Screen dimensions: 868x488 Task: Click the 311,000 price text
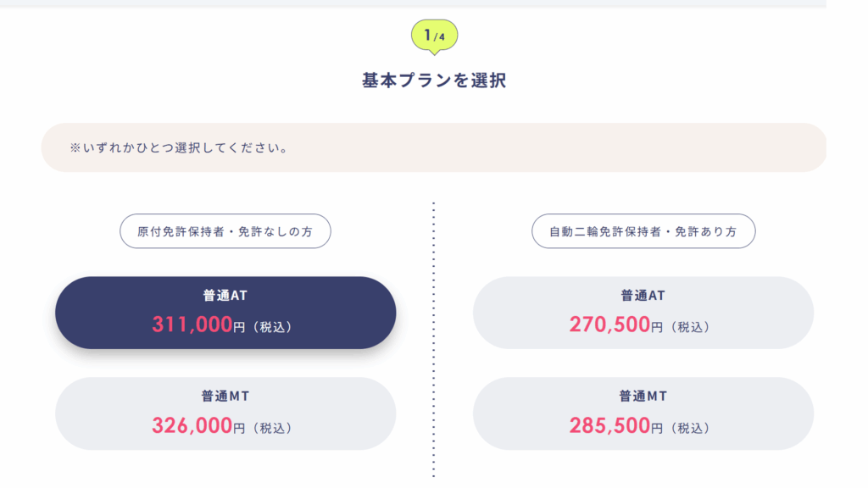(x=192, y=324)
